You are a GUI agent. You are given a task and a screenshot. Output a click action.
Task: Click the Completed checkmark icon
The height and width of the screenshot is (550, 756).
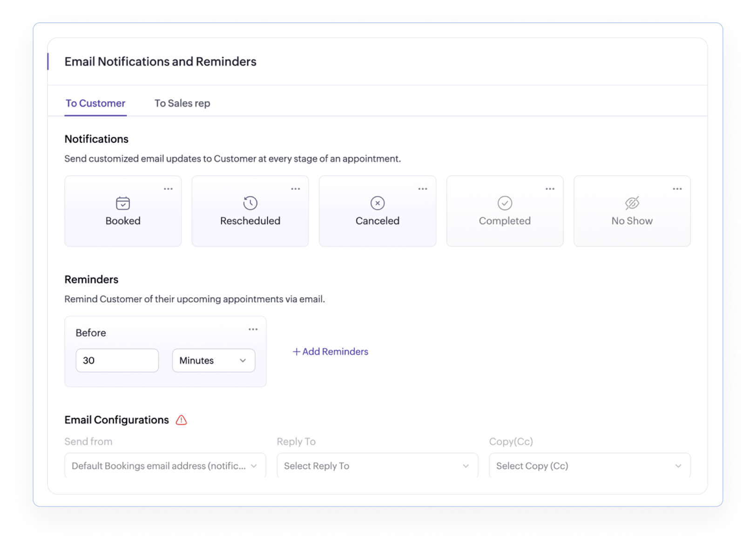click(x=505, y=203)
